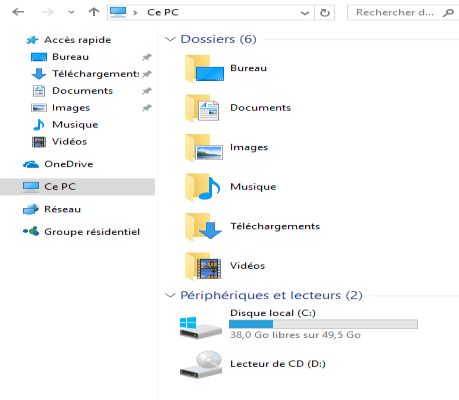Open recent locations dropdown arrow

(x=71, y=12)
